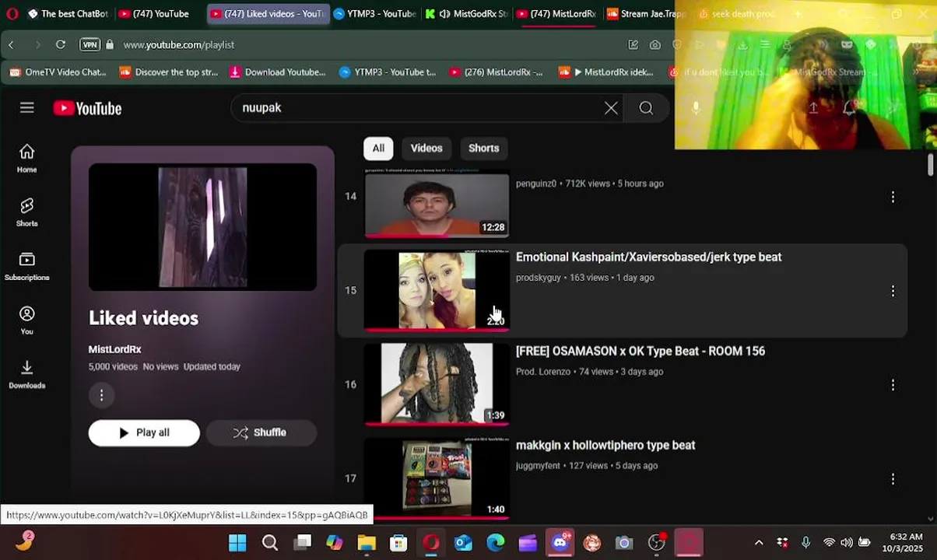
Task: Filter playlist by All chip
Action: click(x=378, y=149)
